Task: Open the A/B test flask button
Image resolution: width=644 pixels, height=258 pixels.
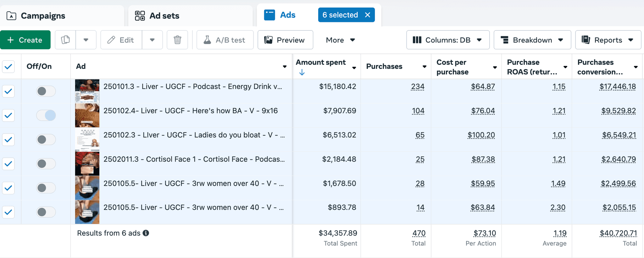Action: coord(225,40)
